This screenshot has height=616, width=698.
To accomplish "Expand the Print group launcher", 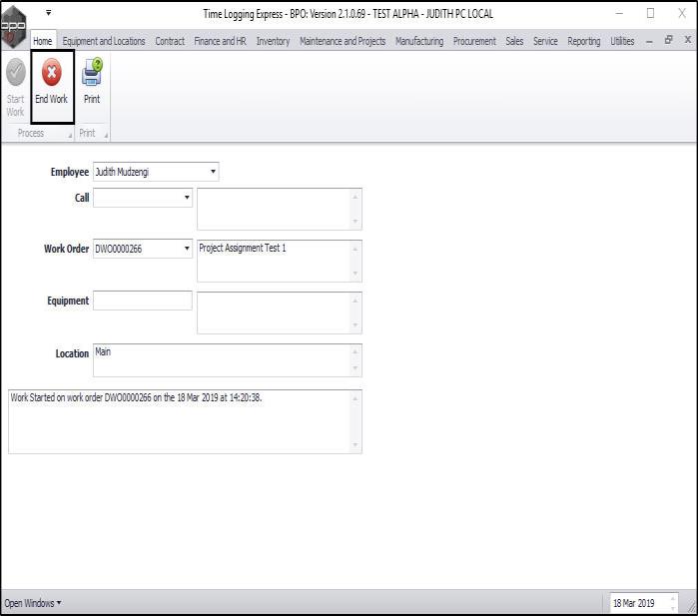I will 106,136.
